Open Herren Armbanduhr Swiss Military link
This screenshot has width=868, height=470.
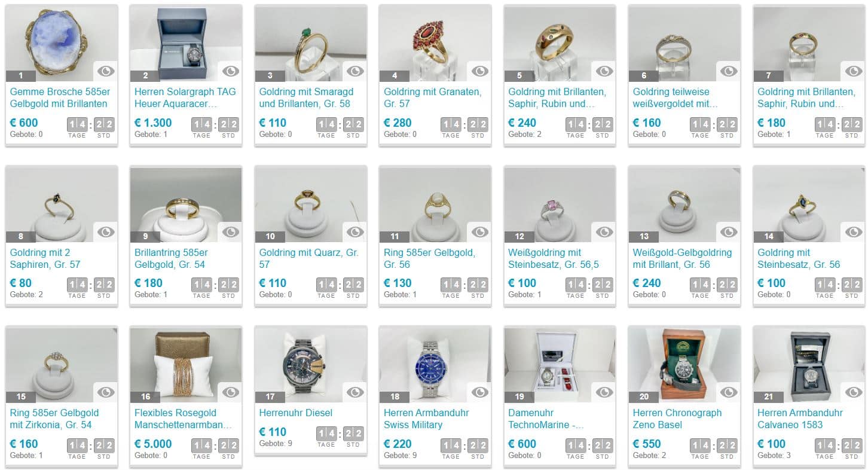426,419
